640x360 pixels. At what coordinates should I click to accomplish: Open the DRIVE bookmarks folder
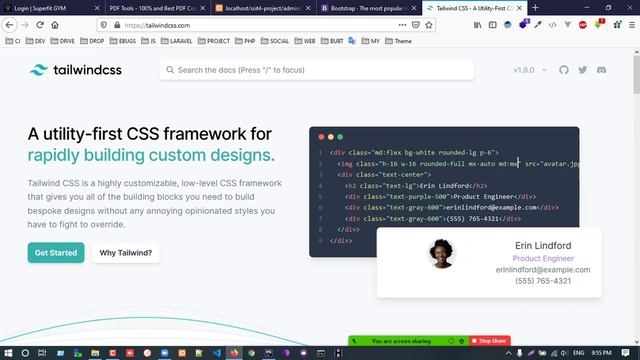62,41
